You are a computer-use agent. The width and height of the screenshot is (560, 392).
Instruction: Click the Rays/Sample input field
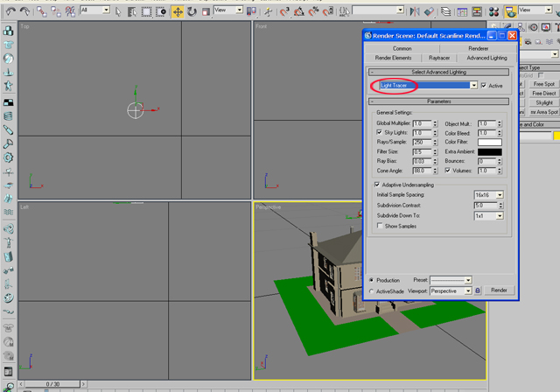click(421, 143)
